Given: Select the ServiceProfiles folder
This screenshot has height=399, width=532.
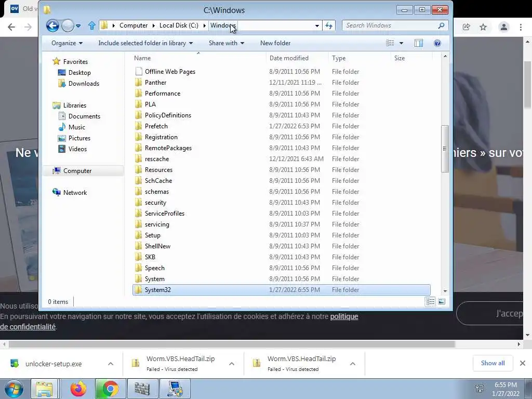Looking at the screenshot, I should (165, 214).
